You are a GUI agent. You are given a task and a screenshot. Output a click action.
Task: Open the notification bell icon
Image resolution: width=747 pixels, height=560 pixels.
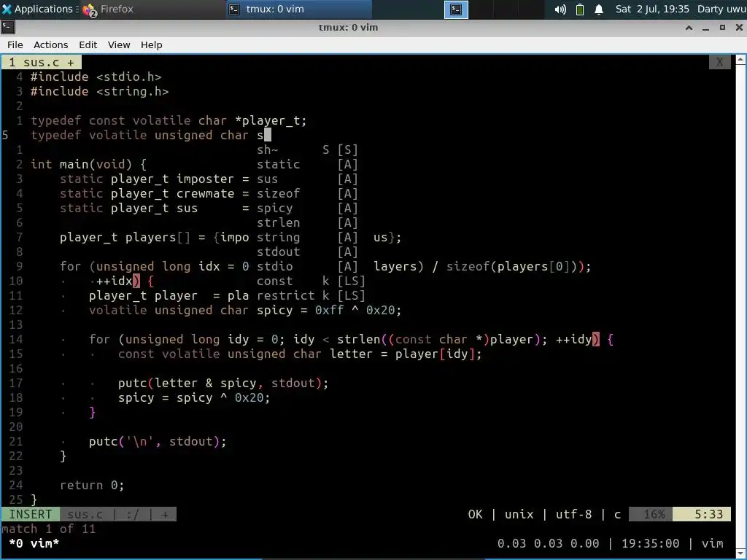click(599, 9)
